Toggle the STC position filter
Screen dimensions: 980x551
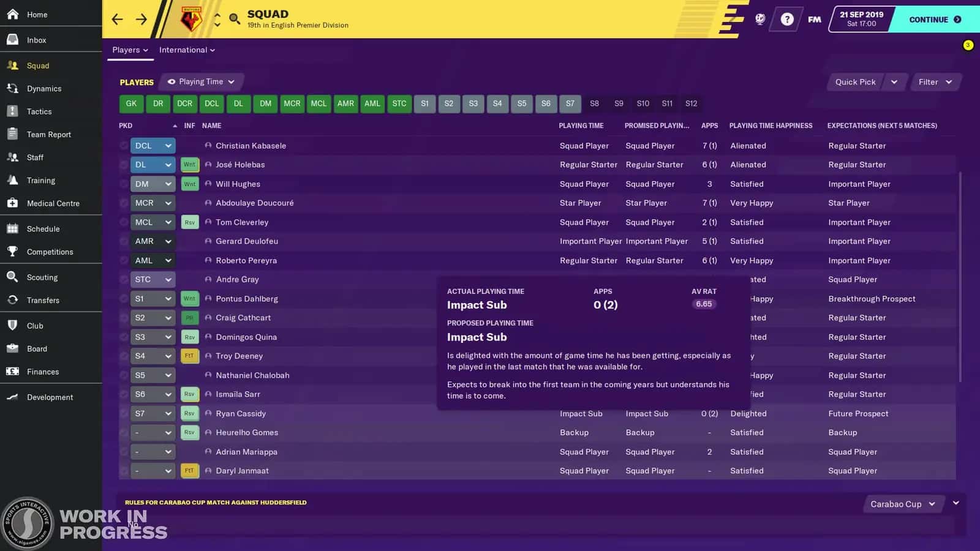(399, 103)
